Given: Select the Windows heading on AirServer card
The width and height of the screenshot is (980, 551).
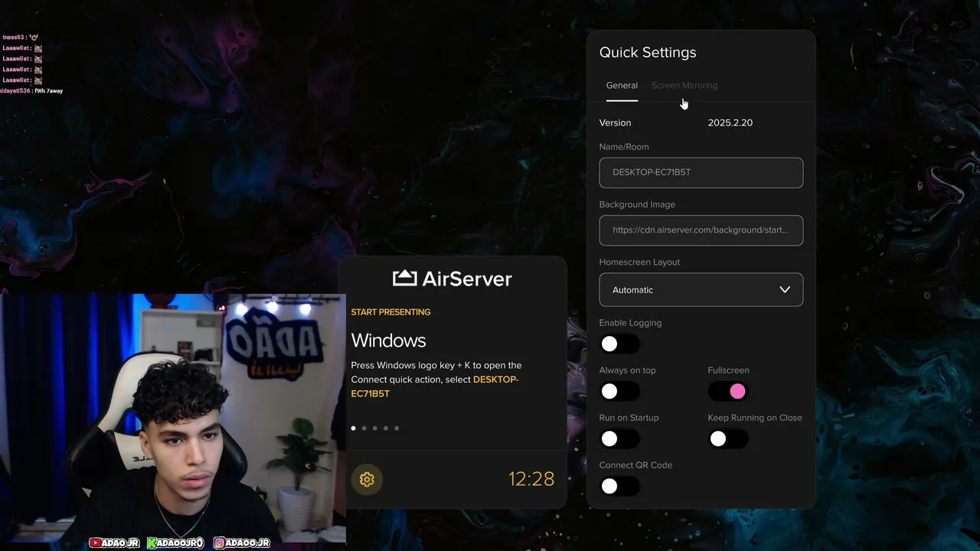Looking at the screenshot, I should [x=388, y=341].
